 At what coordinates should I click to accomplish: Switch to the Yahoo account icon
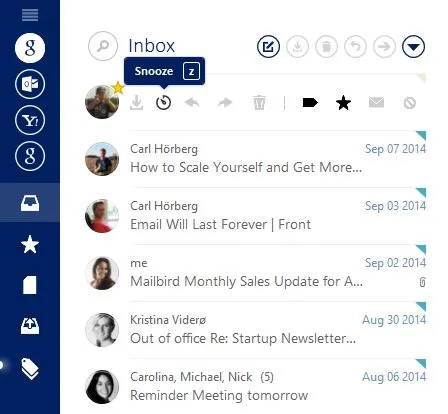pos(30,120)
